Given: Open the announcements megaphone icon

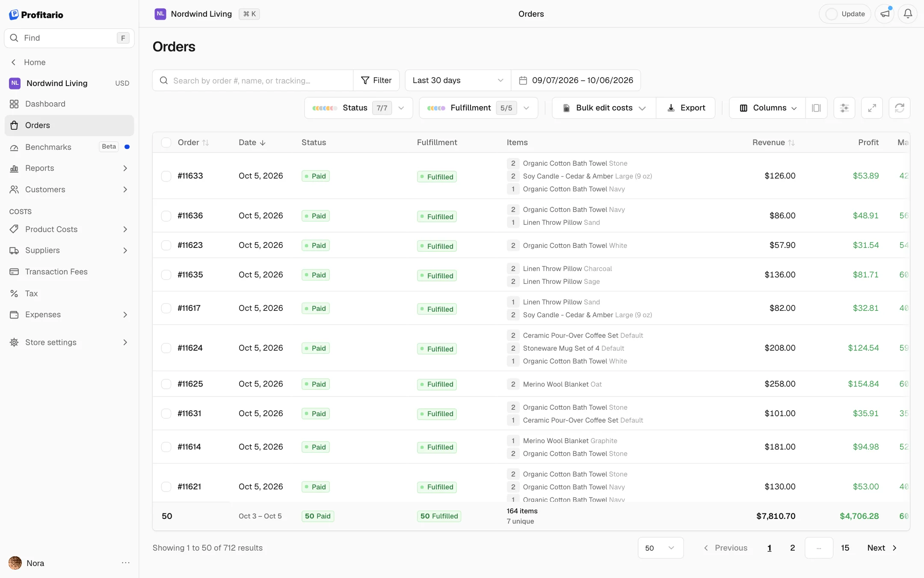Looking at the screenshot, I should pyautogui.click(x=885, y=14).
